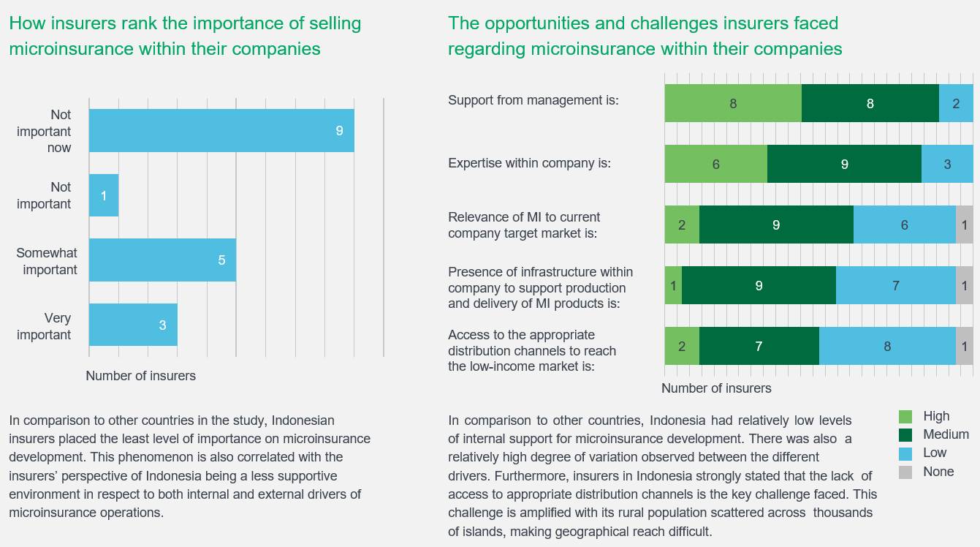
Task: Click the Medium legend color swatch
Action: [x=905, y=435]
